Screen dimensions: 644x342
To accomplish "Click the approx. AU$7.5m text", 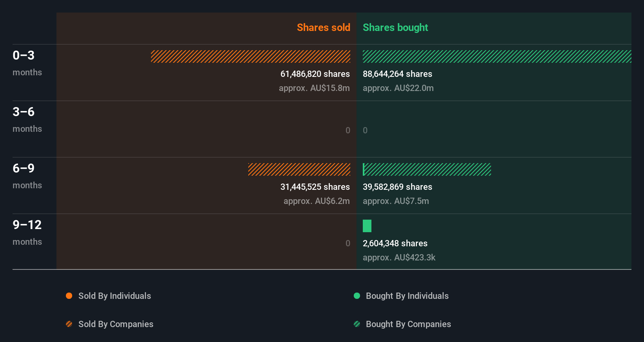I will pos(396,201).
